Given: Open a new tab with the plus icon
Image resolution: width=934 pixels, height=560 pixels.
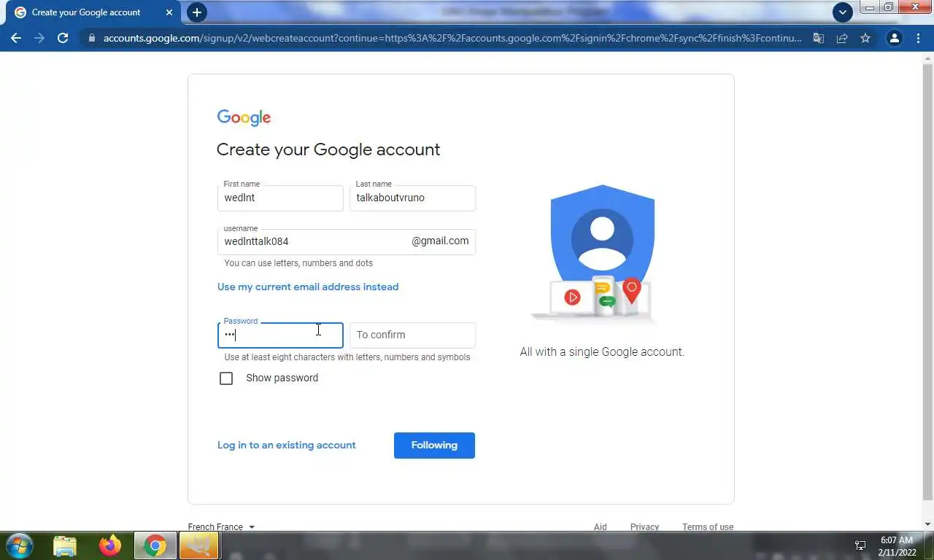Looking at the screenshot, I should 196,12.
